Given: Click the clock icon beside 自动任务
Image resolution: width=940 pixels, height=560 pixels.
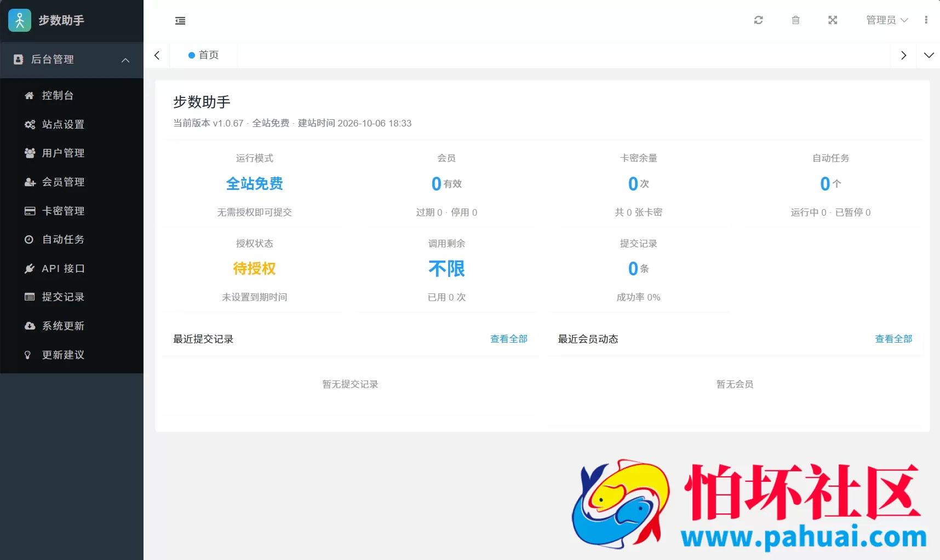Looking at the screenshot, I should click(x=29, y=239).
